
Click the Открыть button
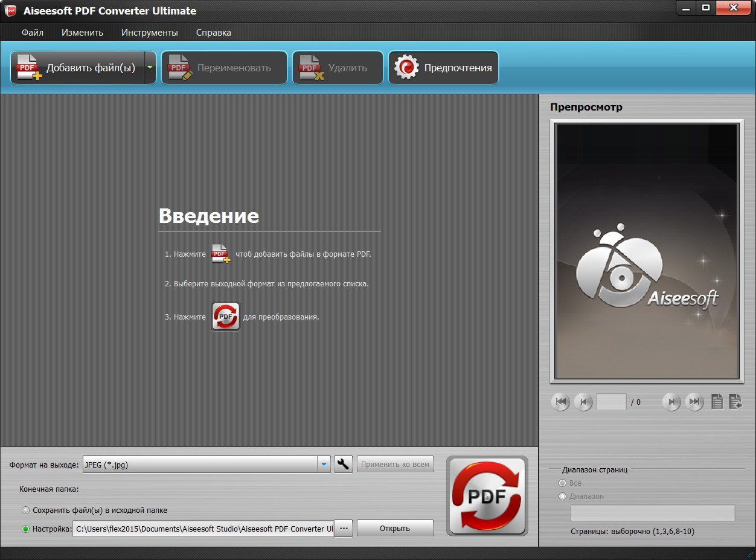point(395,529)
